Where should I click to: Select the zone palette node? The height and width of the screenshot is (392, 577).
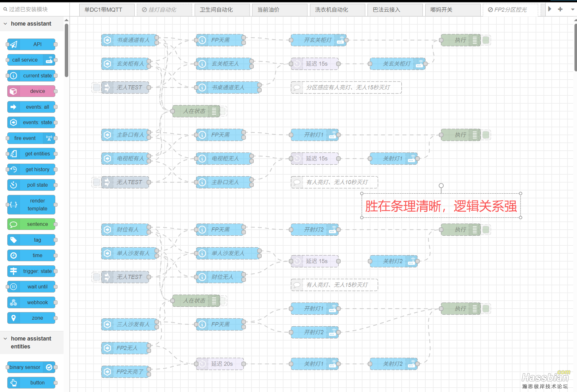coord(31,318)
